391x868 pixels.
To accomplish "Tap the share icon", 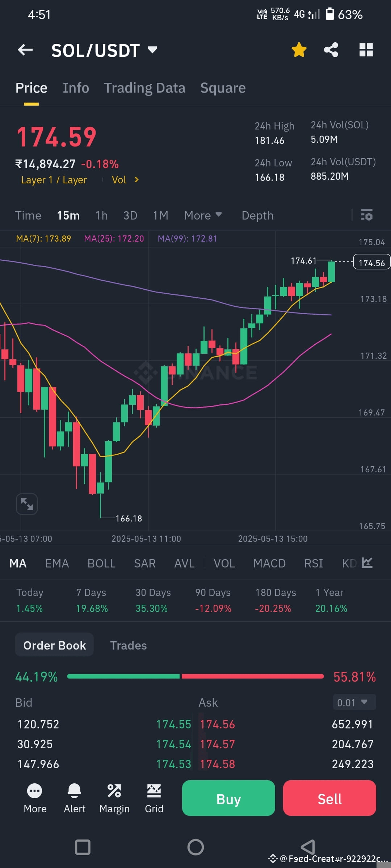I will click(x=331, y=50).
